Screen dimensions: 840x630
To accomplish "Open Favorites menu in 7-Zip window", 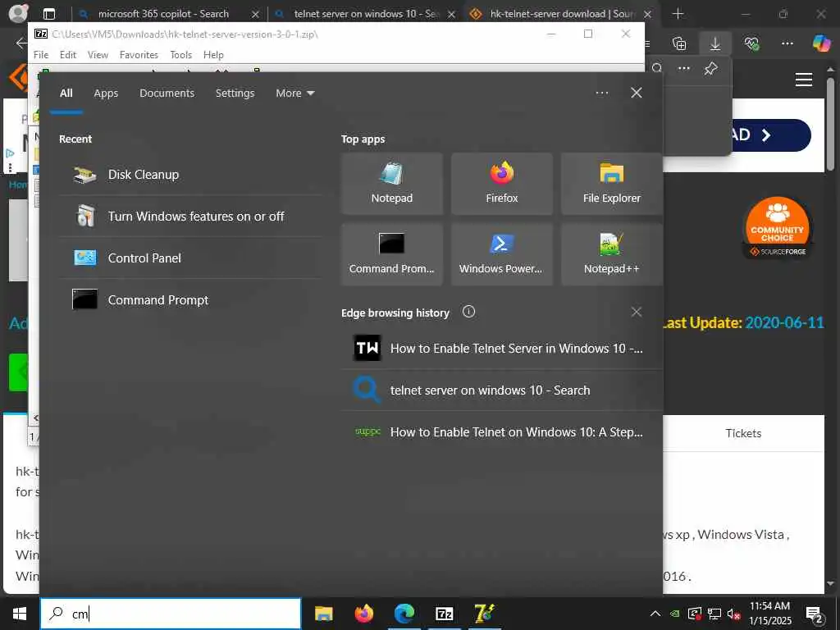I will tap(139, 55).
